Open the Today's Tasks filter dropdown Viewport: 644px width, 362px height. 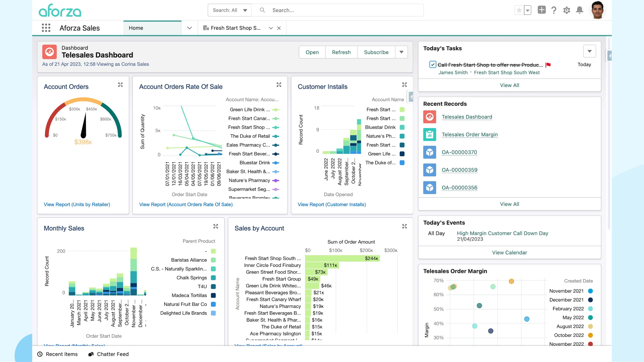[x=589, y=51]
